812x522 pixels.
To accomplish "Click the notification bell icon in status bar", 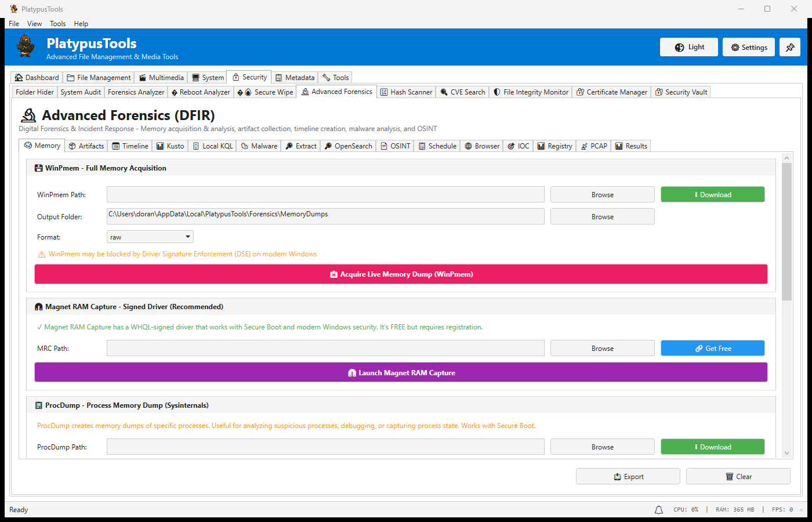I will pos(658,510).
